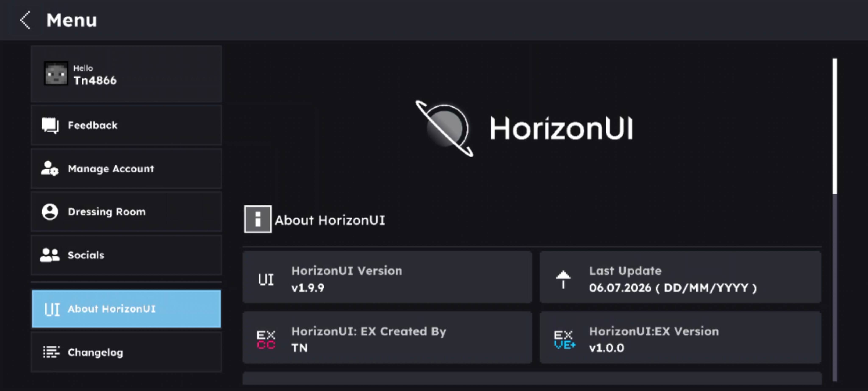This screenshot has height=391, width=868.
Task: Click the HorizonUI planet logo
Action: click(x=444, y=128)
